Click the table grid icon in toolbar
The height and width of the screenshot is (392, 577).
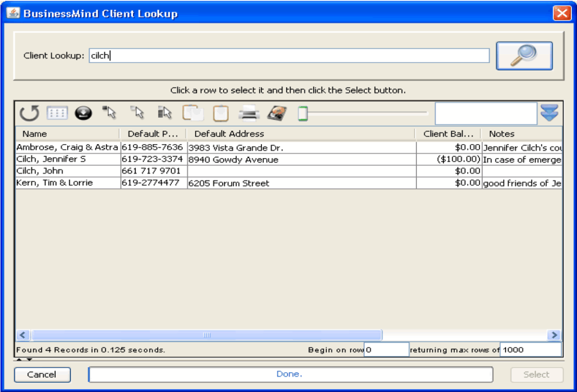pos(57,113)
